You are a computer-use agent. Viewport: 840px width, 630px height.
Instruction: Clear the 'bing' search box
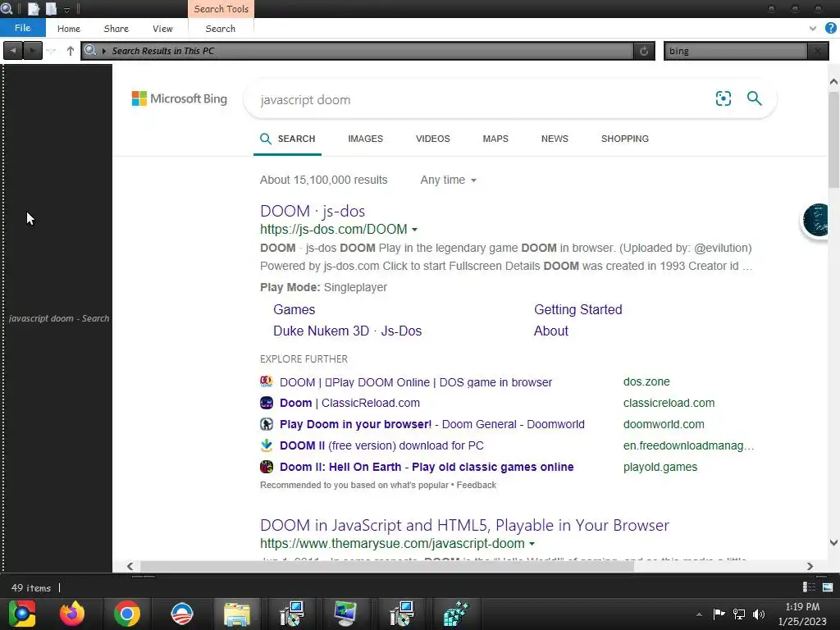818,51
